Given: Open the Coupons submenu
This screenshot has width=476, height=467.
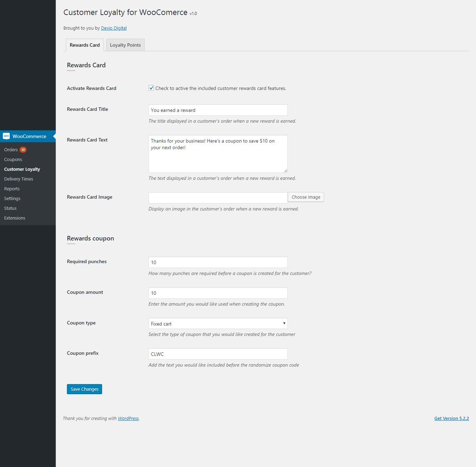Looking at the screenshot, I should (13, 160).
